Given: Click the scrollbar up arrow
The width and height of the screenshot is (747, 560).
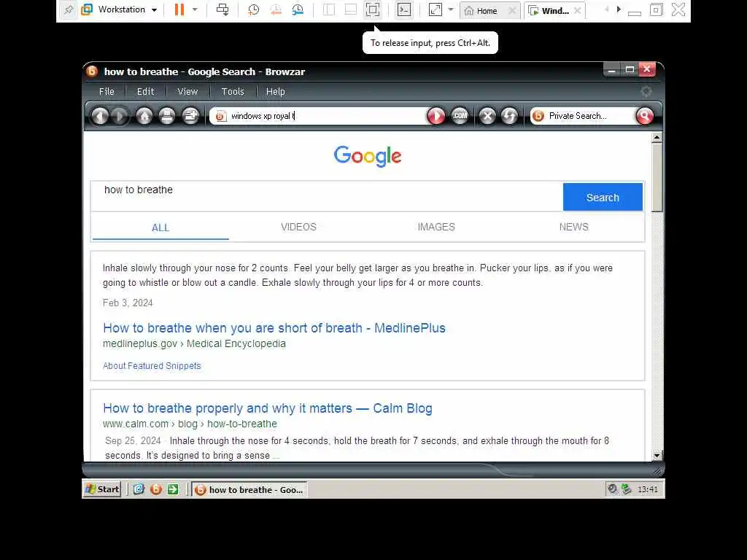Looking at the screenshot, I should (x=657, y=138).
